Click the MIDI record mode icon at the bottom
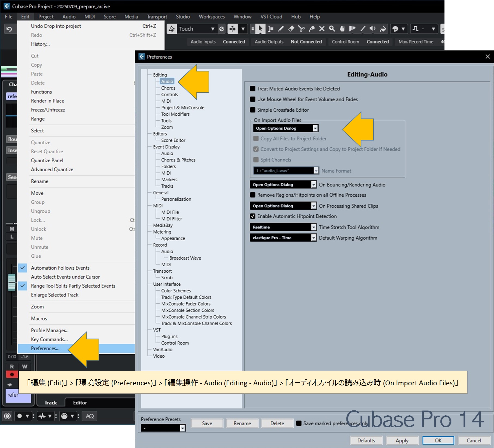 click(64, 416)
